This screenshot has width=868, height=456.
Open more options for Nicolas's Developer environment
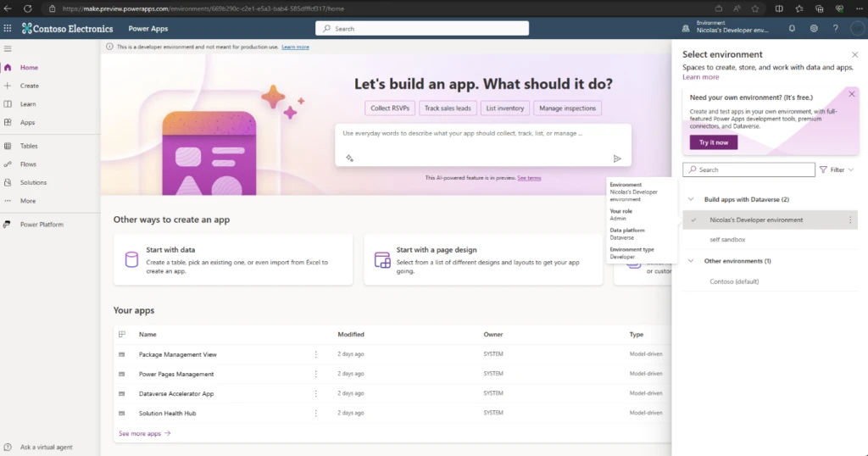click(850, 220)
